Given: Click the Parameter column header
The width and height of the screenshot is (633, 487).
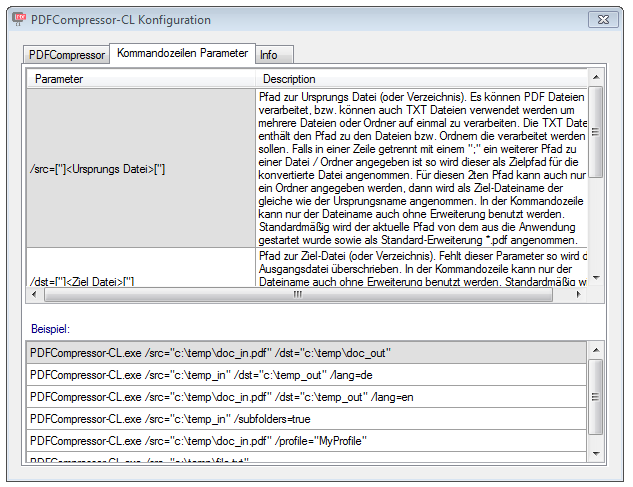Looking at the screenshot, I should 141,79.
